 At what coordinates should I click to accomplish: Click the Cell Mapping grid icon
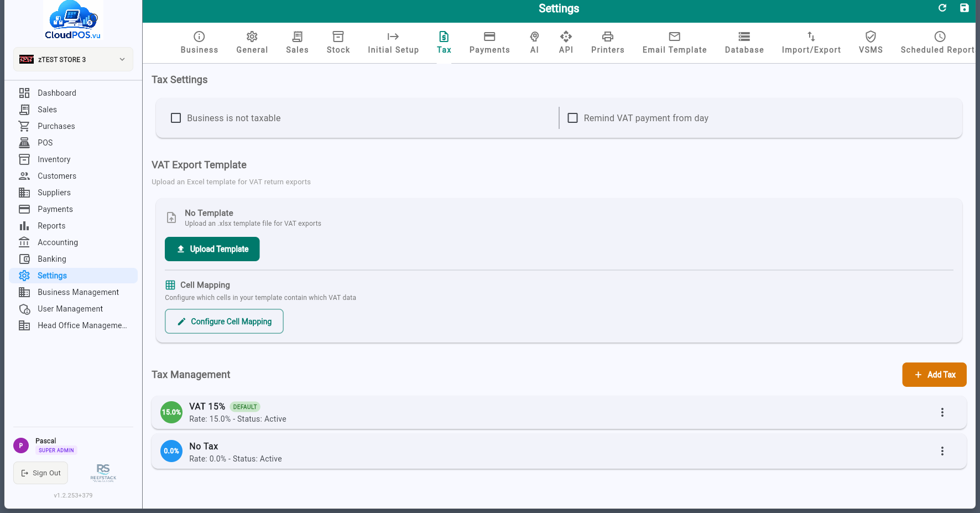coord(170,285)
